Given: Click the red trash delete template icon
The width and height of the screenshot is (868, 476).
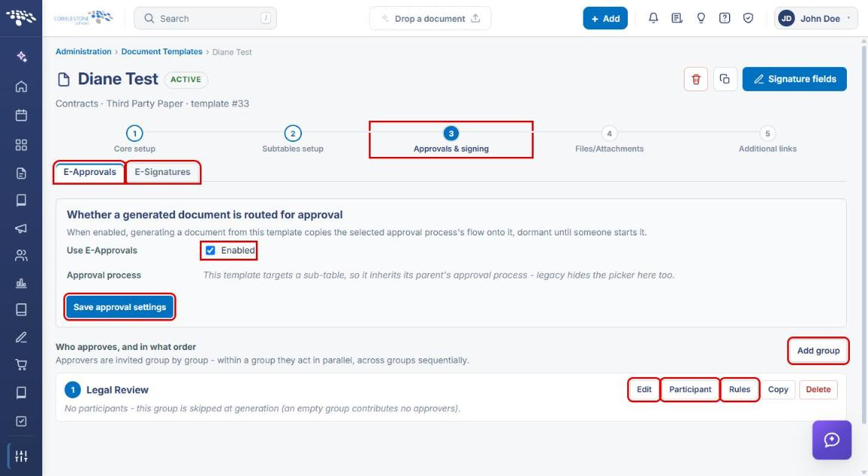Looking at the screenshot, I should (x=696, y=79).
